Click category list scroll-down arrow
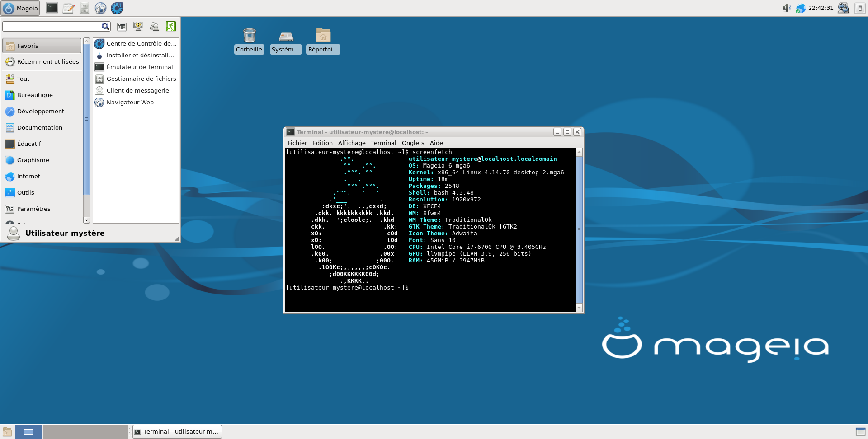 86,220
